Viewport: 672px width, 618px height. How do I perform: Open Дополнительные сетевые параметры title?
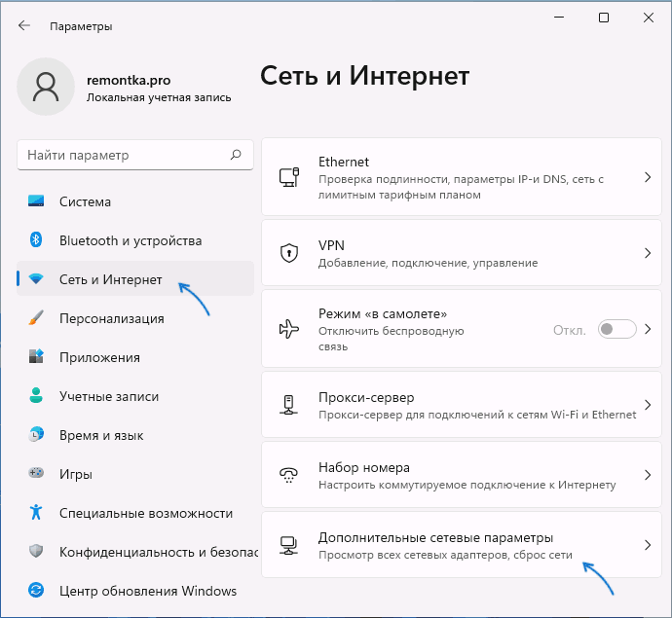435,537
